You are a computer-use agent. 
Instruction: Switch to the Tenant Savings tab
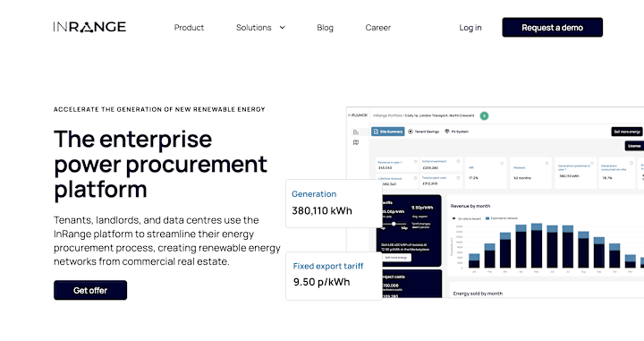pyautogui.click(x=423, y=132)
